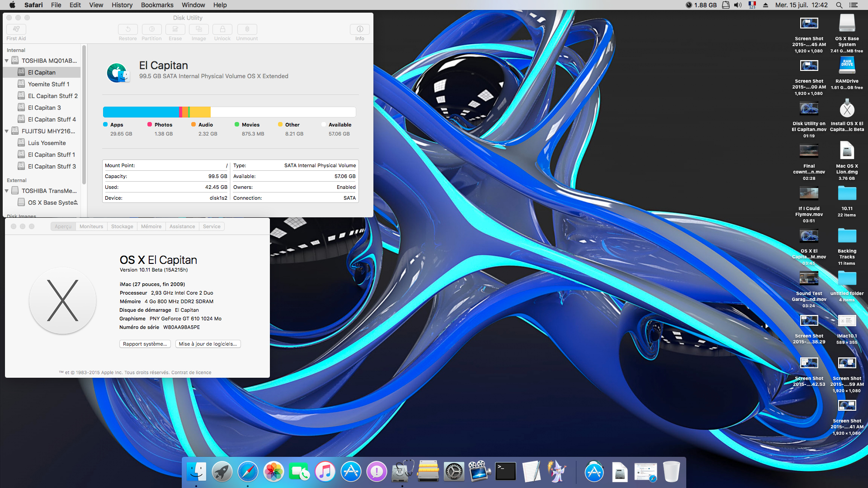Collapse the TOSHIBA MQ01AB disk tree
This screenshot has width=868, height=488.
(x=7, y=61)
